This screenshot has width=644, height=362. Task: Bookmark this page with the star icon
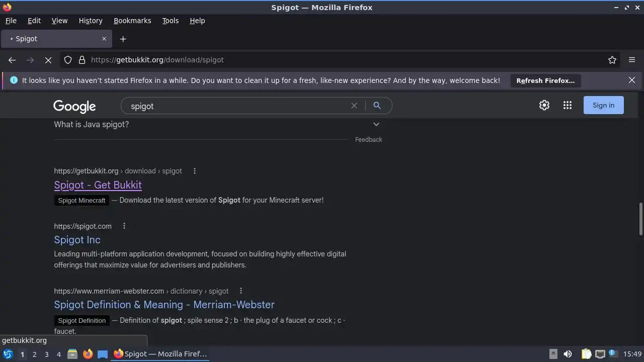click(612, 60)
